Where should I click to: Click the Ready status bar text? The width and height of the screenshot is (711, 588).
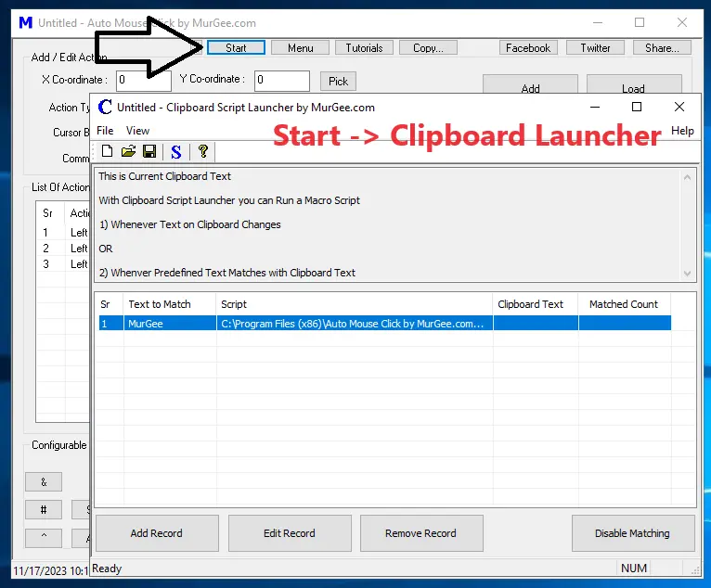pyautogui.click(x=107, y=569)
